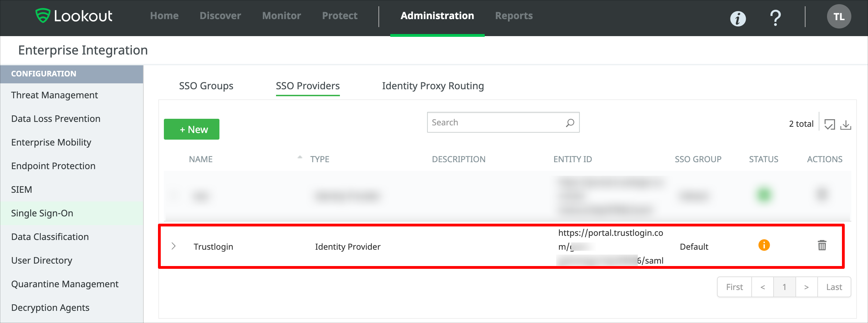
Task: Click the search magnifier icon
Action: coord(570,123)
